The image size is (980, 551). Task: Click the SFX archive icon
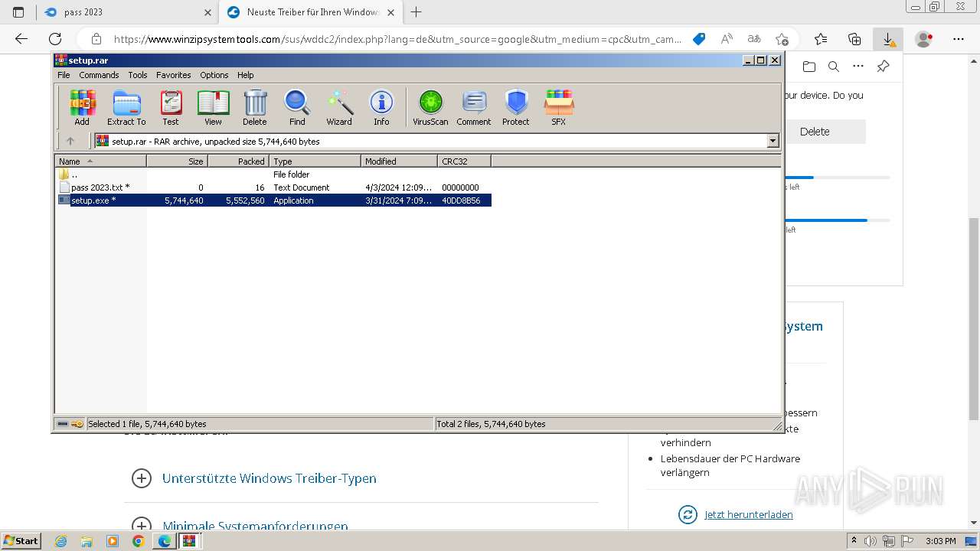559,108
